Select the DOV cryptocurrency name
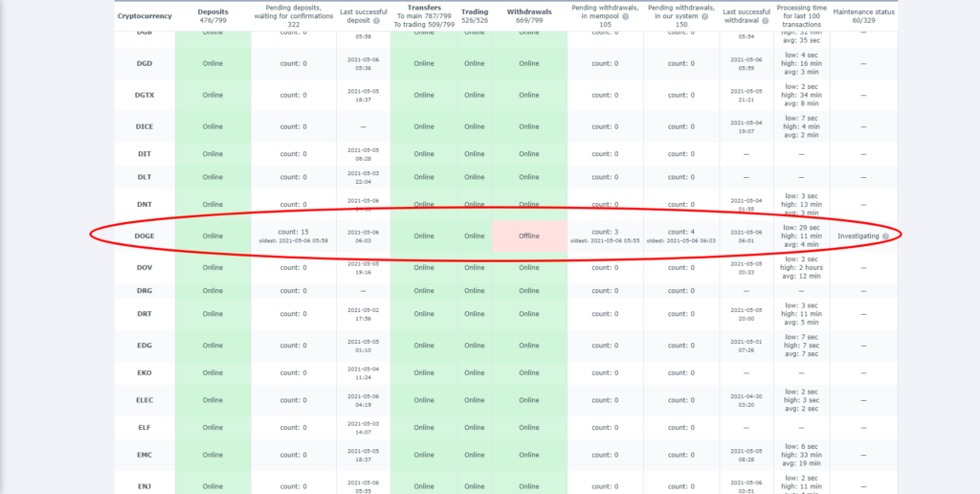Viewport: 980px width, 494px height. tap(145, 268)
